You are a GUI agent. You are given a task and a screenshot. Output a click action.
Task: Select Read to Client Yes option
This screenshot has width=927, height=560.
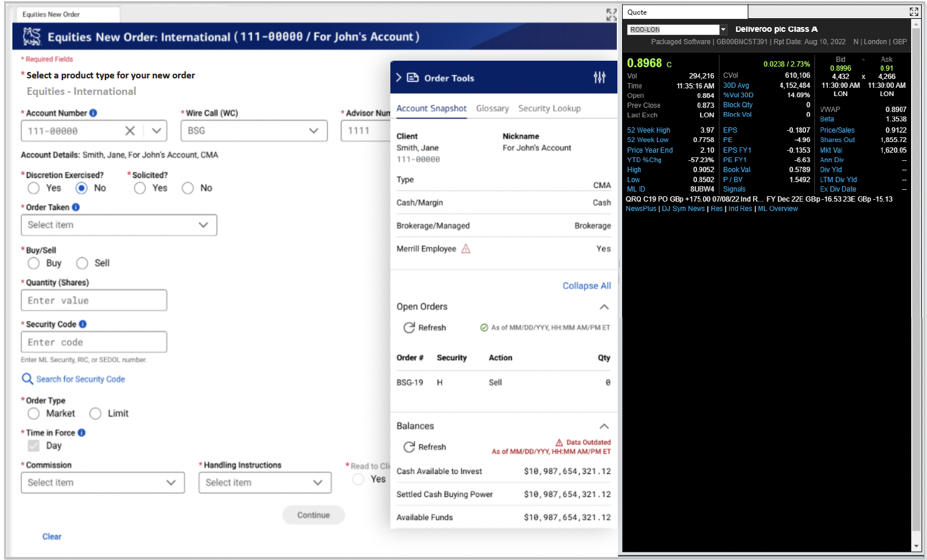click(358, 479)
